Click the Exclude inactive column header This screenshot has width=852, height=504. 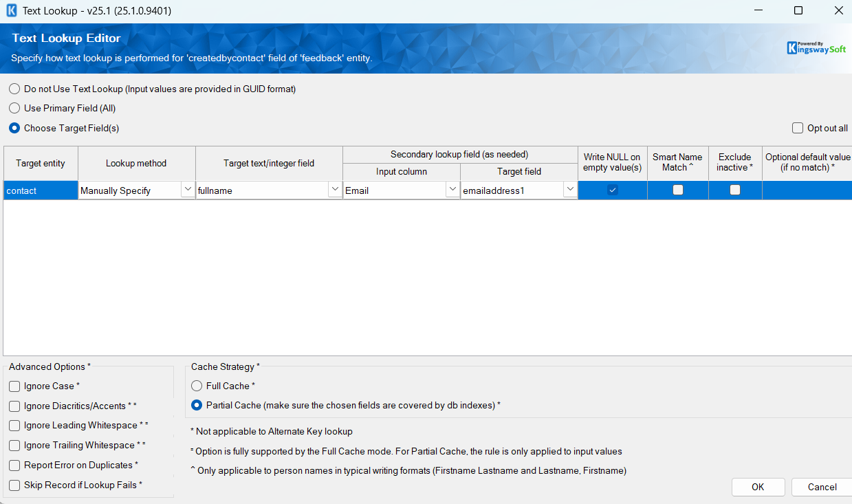tap(735, 163)
